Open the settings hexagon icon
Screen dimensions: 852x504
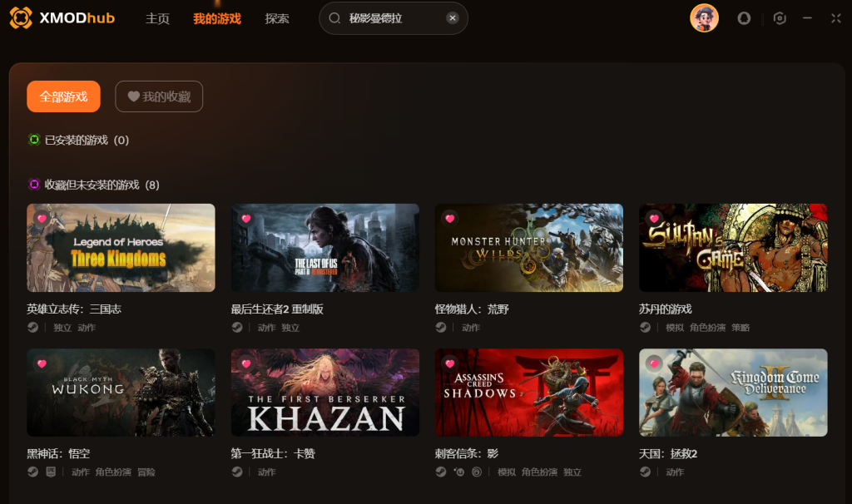(780, 18)
